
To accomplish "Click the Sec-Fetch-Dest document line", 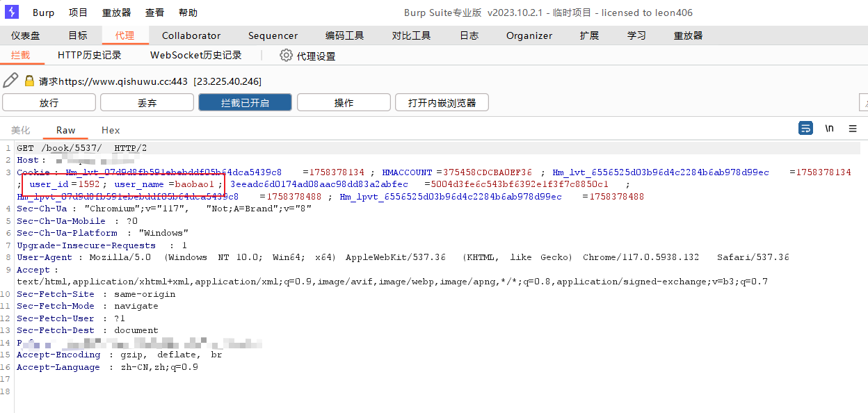I will click(88, 330).
